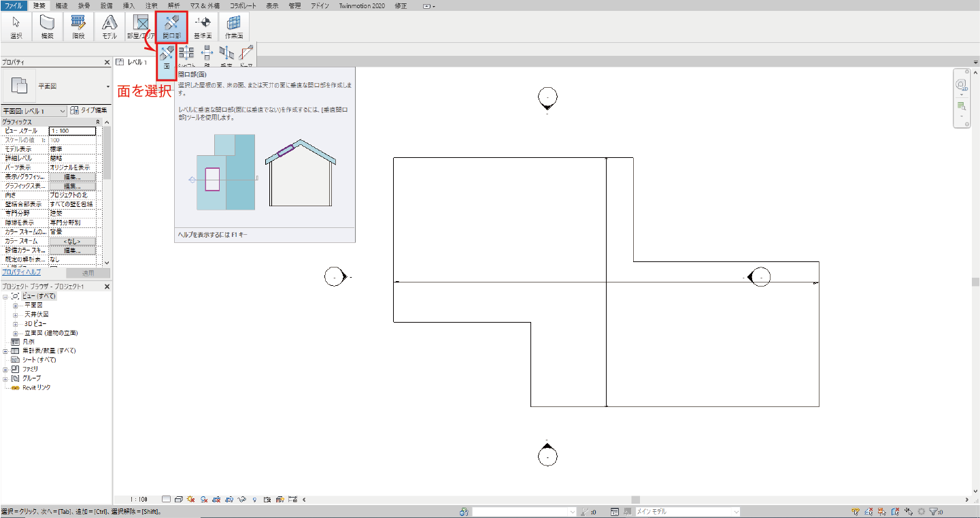Expand the 3D ビュー tree node
The height and width of the screenshot is (518, 980).
coord(15,324)
